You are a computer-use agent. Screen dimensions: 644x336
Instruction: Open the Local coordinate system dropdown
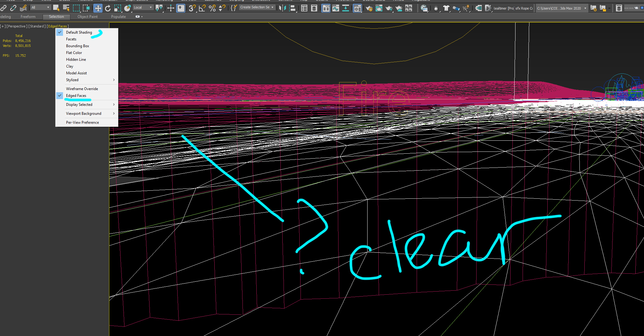[143, 7]
